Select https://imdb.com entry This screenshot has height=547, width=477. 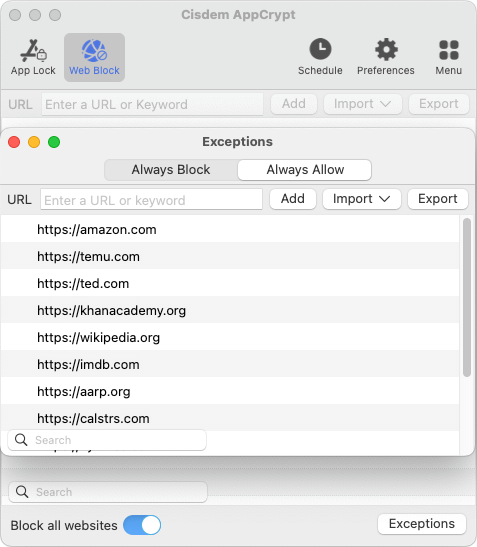click(230, 364)
